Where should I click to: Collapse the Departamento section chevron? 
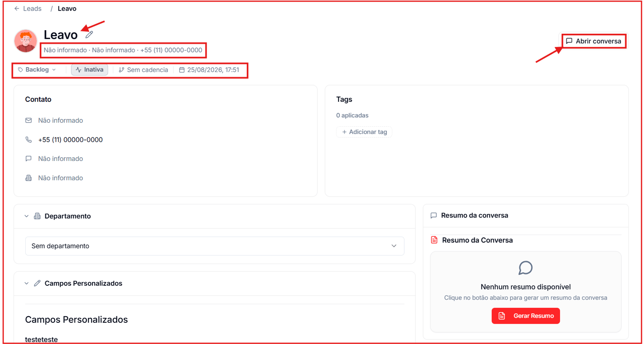[x=26, y=216]
